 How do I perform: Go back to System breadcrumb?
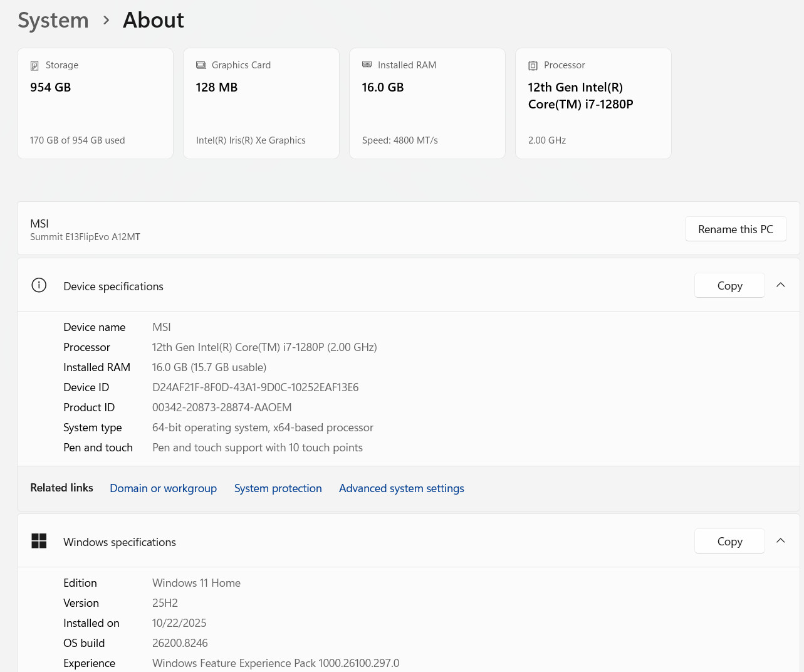[x=53, y=20]
